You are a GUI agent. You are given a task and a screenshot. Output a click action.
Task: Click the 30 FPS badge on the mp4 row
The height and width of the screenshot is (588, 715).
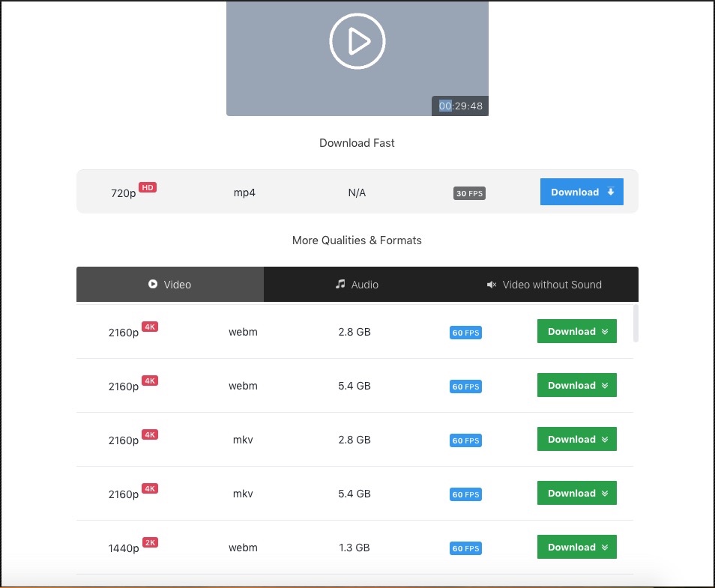469,193
